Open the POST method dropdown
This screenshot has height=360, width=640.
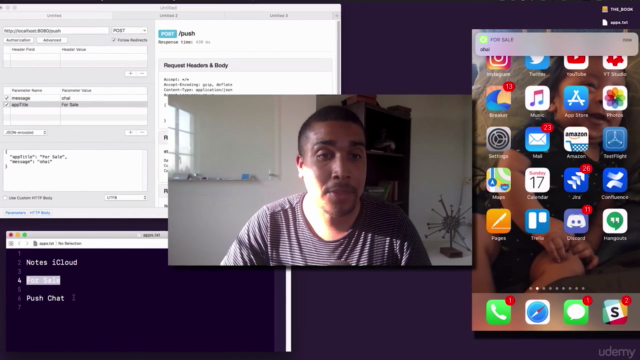click(x=129, y=31)
